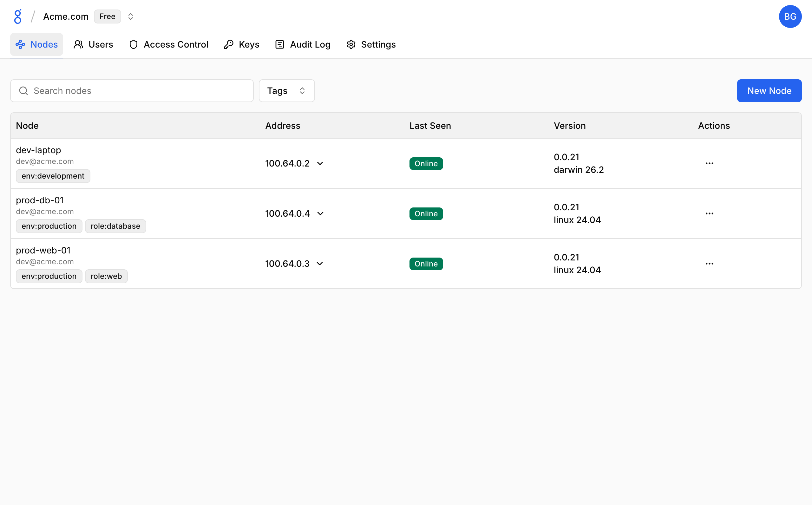The height and width of the screenshot is (505, 812).
Task: Click the gear icon for Settings
Action: click(x=351, y=44)
